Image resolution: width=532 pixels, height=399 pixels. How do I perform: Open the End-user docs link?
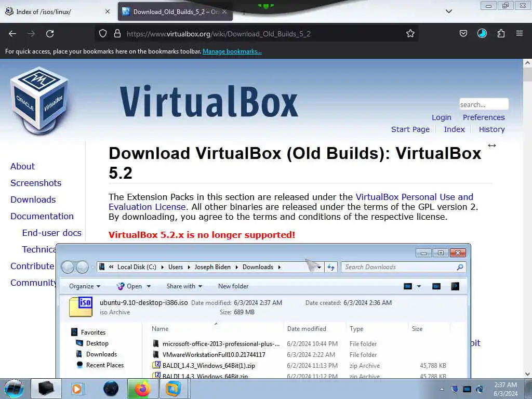[51, 233]
